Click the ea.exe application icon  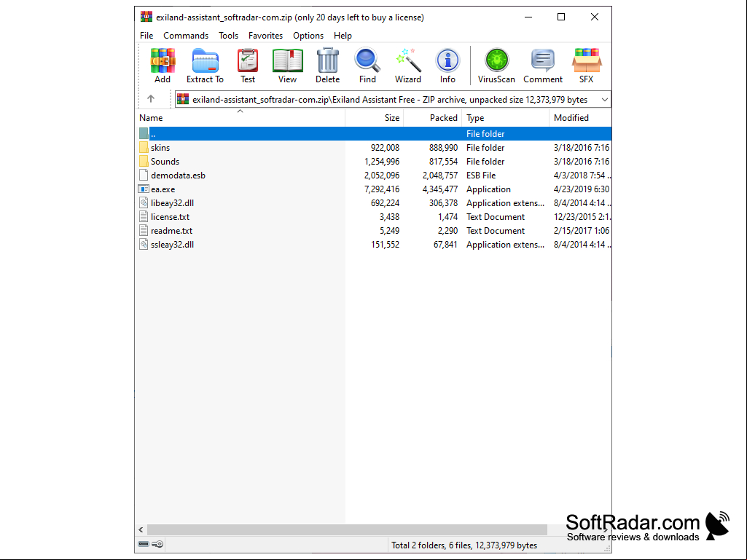click(x=144, y=189)
